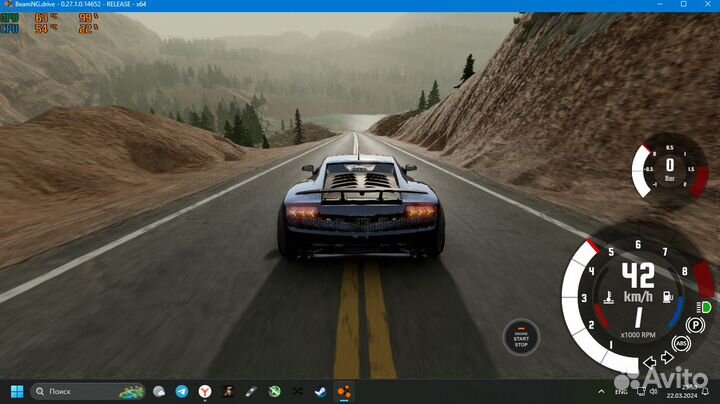Switch the ENG keyboard language indicator

pos(621,392)
